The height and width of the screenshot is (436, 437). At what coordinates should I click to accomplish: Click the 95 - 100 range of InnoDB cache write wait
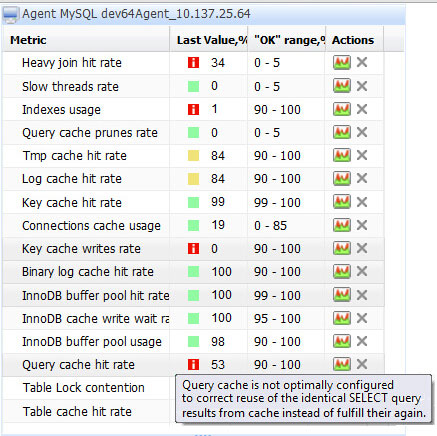[277, 318]
